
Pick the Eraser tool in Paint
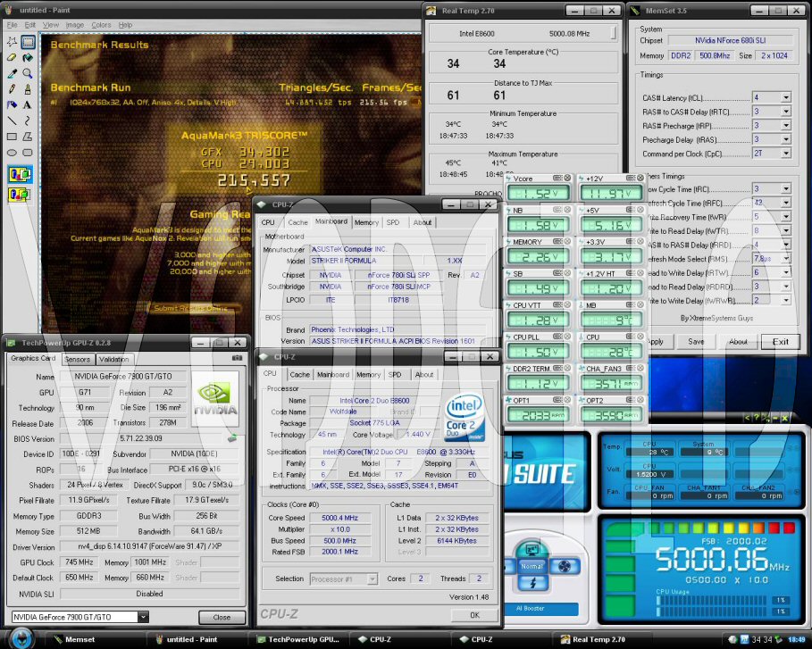point(12,57)
